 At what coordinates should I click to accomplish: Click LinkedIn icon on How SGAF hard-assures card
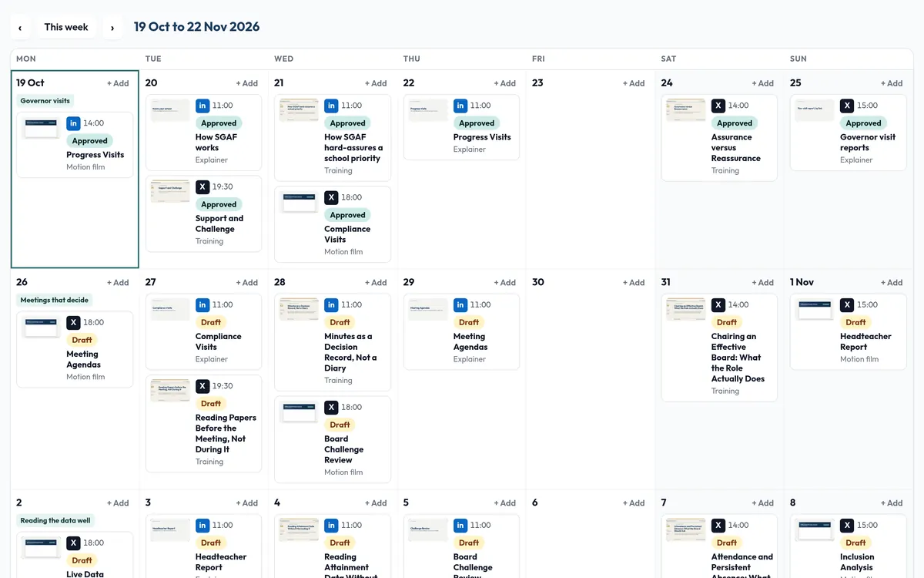[331, 106]
